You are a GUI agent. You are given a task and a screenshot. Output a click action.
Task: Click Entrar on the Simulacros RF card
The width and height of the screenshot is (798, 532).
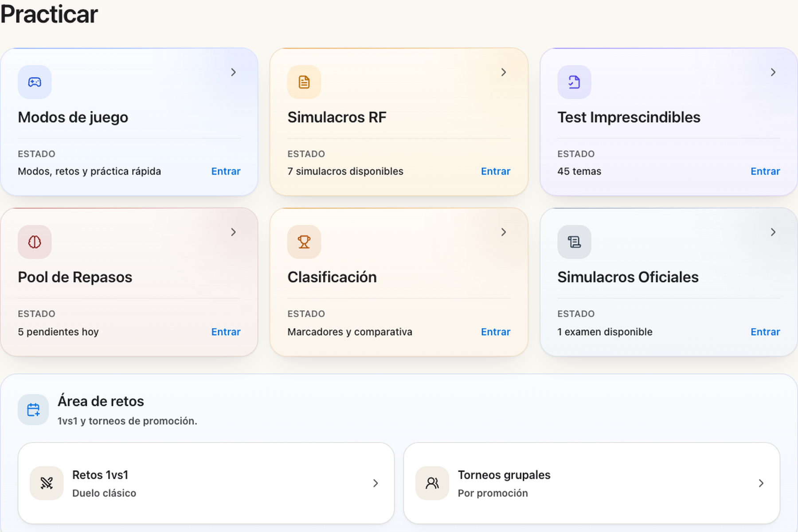[496, 172]
